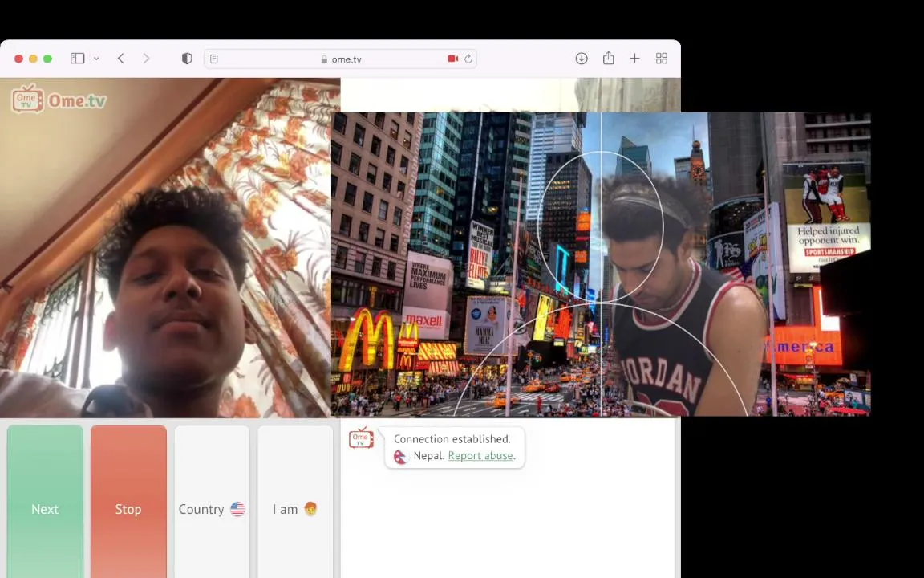Viewport: 924px width, 578px height.
Task: Reload the page with refresh icon
Action: 468,59
